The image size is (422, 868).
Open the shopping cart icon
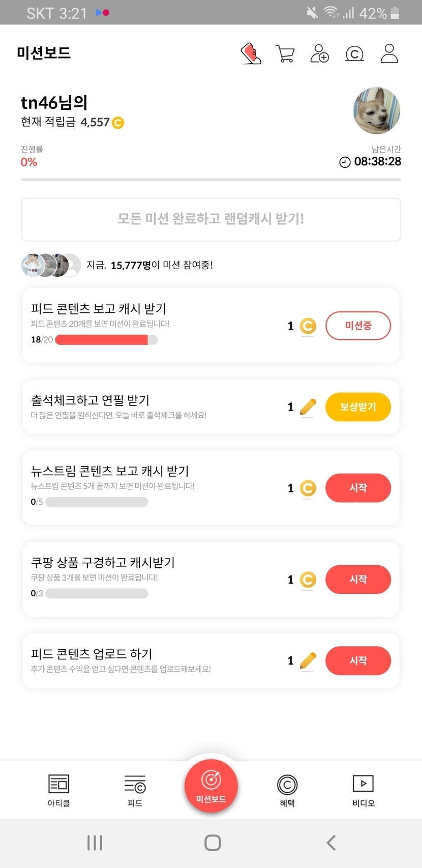[285, 53]
